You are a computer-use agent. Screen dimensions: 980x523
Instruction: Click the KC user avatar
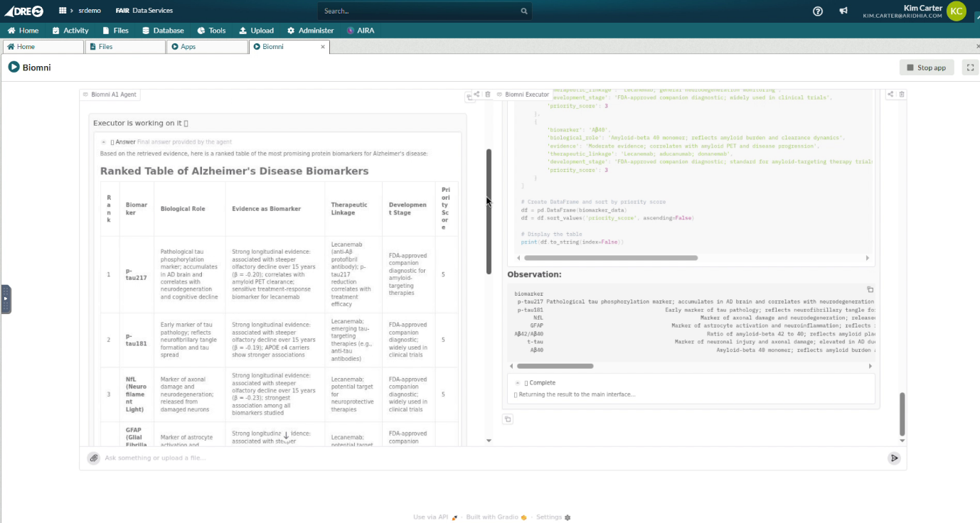coord(957,11)
